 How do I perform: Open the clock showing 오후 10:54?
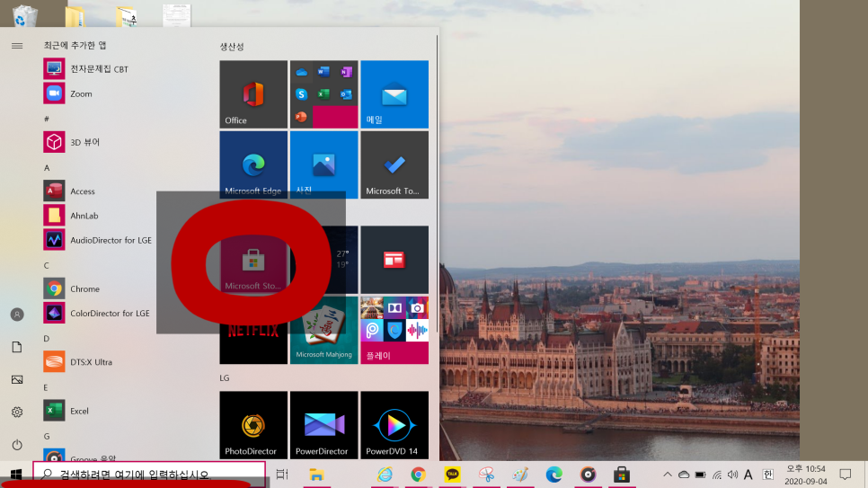tap(805, 475)
